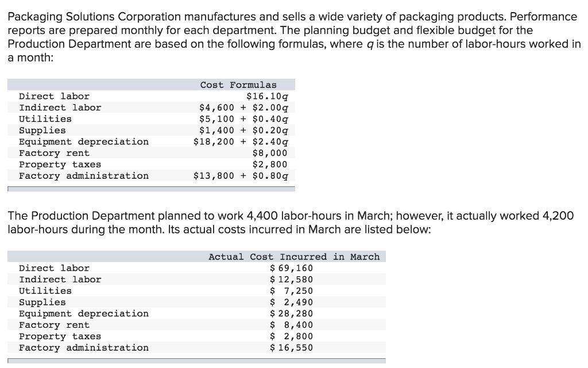Image resolution: width=588 pixels, height=368 pixels.
Task: Select the Direct labor $16.10q formula
Action: (x=267, y=97)
